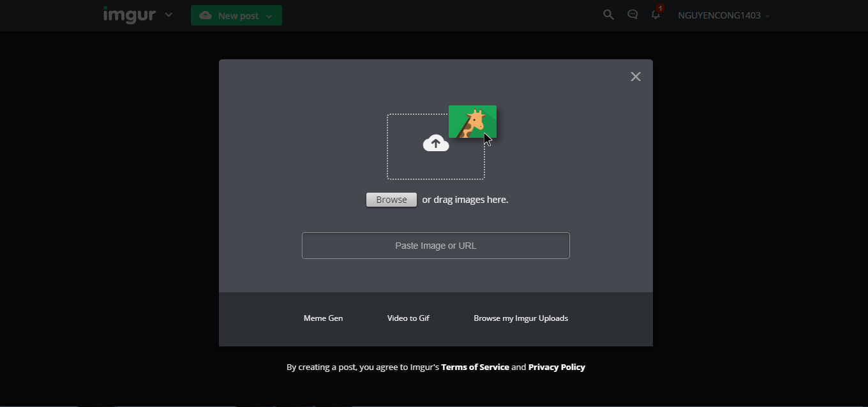Screen dimensions: 868x407
Task: Click the giraffe image thumbnail
Action: point(472,122)
